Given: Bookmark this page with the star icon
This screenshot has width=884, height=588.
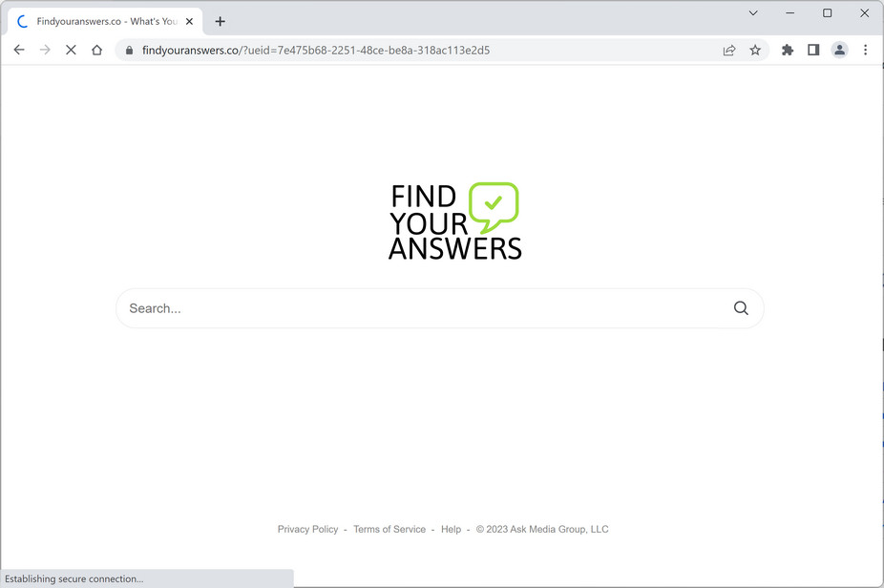Looking at the screenshot, I should tap(755, 50).
